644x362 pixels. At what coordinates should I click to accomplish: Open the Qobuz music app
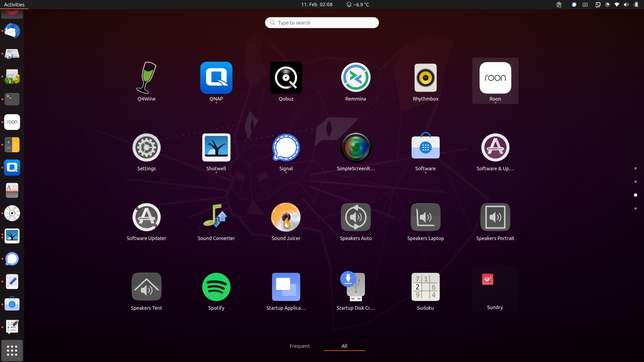[x=286, y=78]
